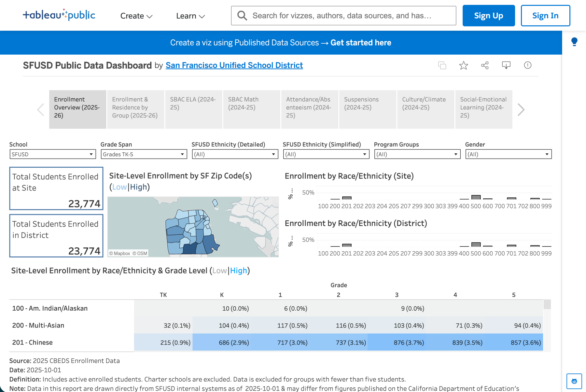This screenshot has width=586, height=392.
Task: Click the Tableau Public logo
Action: [59, 15]
